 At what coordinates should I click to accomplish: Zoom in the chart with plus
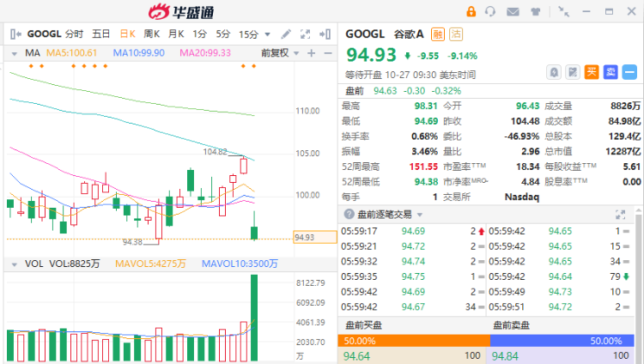[x=312, y=53]
